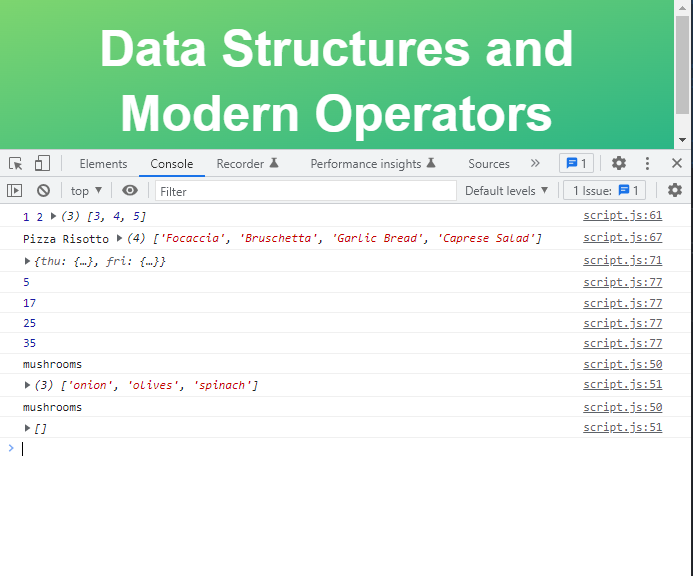The image size is (693, 576).
Task: Create a live expression with the eye icon
Action: 129,191
